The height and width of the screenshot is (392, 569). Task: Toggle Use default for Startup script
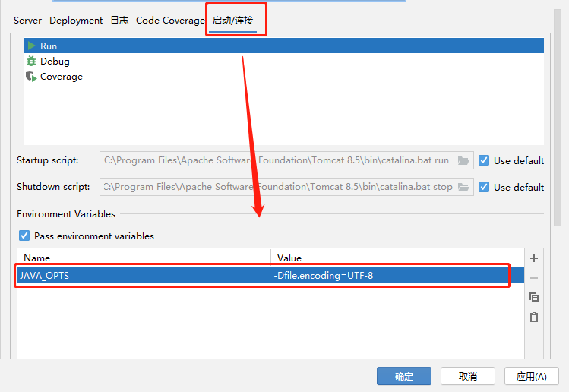484,160
